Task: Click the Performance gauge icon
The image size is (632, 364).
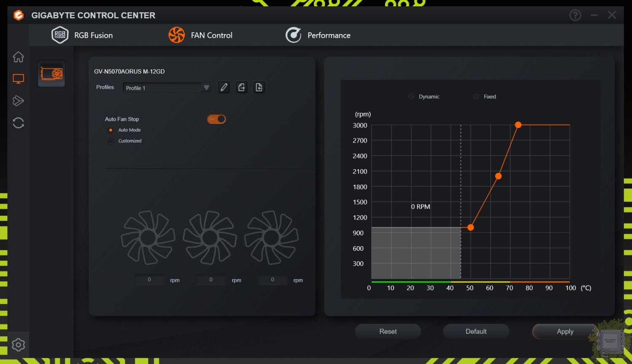Action: pyautogui.click(x=293, y=35)
